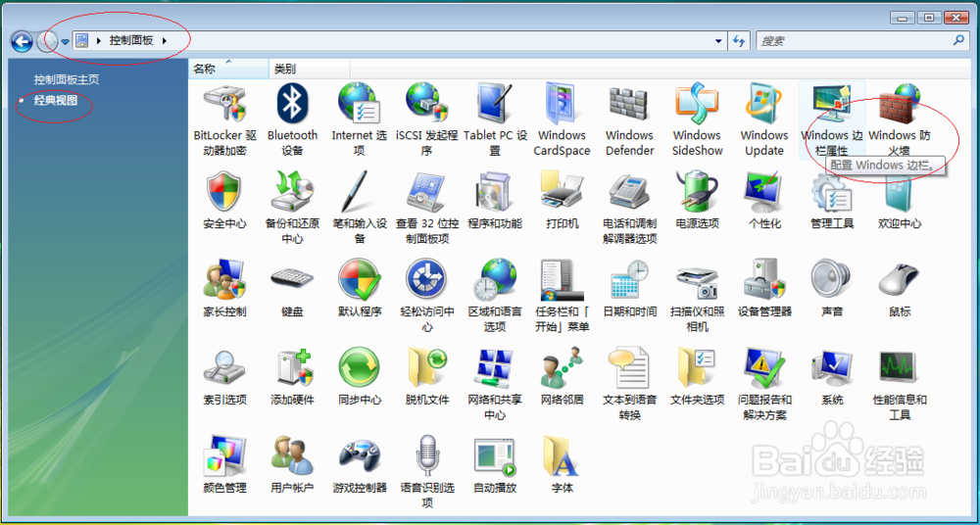Open 文件夹选项 icon
The width and height of the screenshot is (980, 525).
[697, 368]
